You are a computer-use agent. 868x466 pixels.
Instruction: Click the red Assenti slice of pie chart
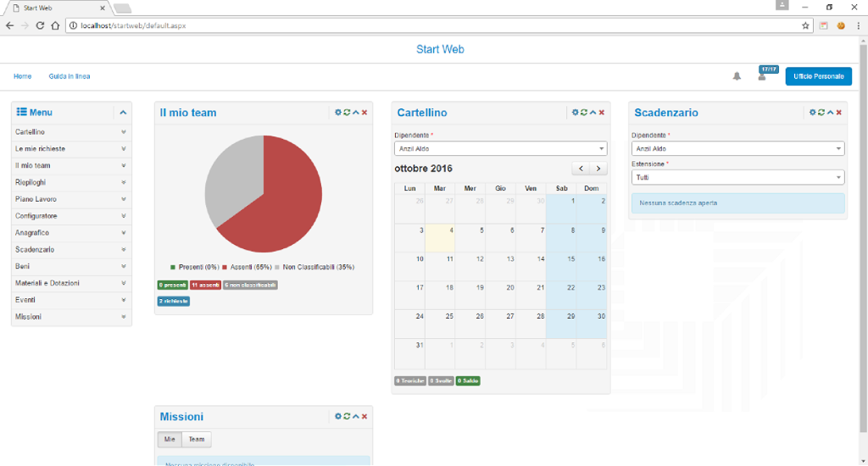tap(288, 203)
